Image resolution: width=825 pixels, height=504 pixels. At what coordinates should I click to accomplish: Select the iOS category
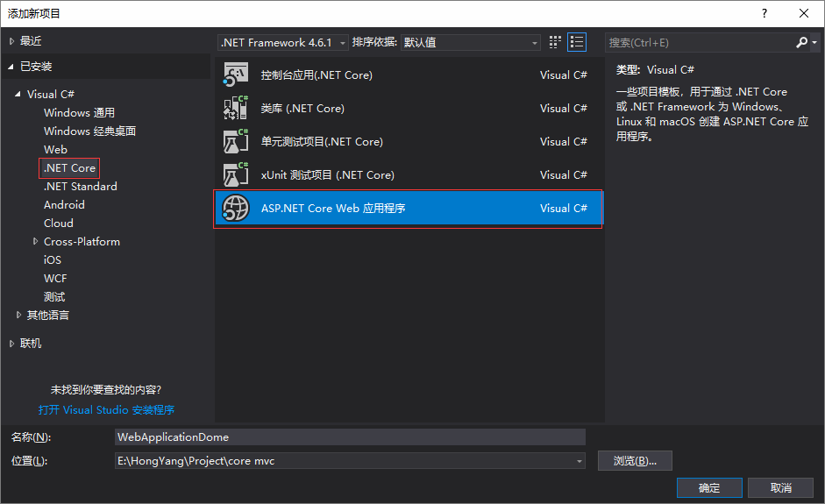click(52, 260)
